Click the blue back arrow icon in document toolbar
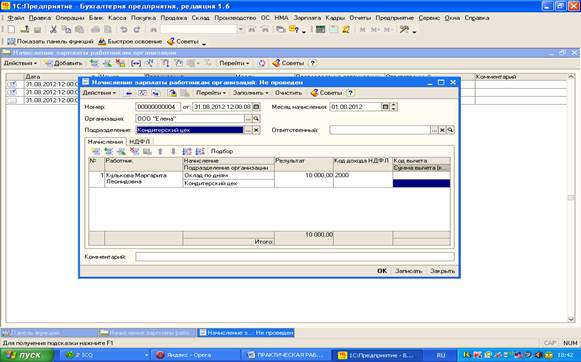581x362 pixels. click(129, 93)
